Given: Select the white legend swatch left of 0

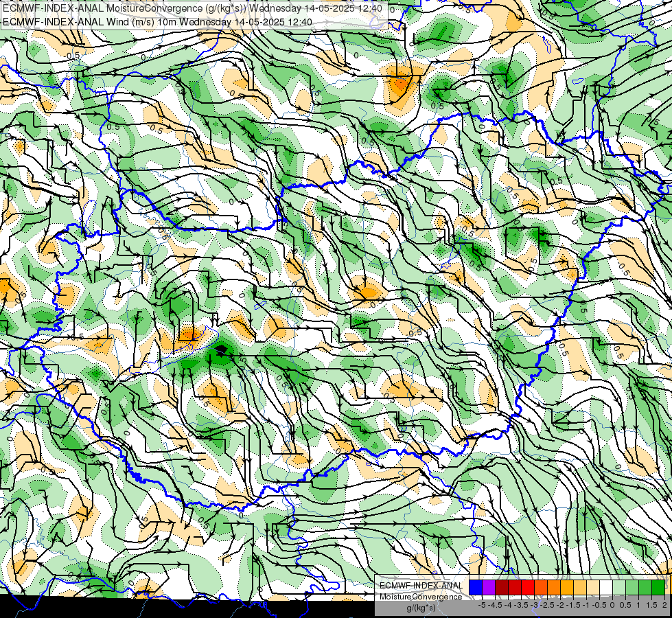Looking at the screenshot, I should [606, 587].
